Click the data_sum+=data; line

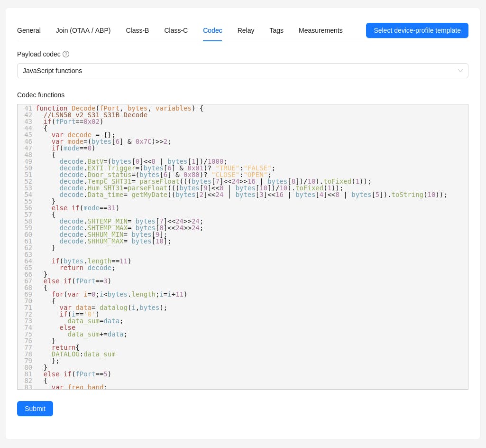click(x=97, y=335)
